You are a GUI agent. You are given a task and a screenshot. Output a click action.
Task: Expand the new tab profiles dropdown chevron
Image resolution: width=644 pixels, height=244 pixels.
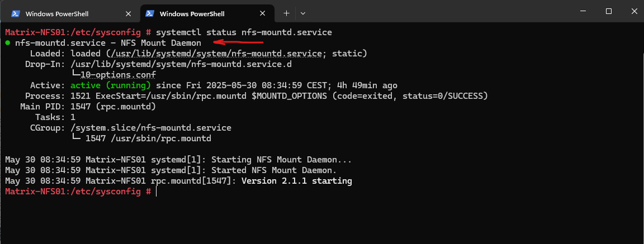(x=302, y=13)
